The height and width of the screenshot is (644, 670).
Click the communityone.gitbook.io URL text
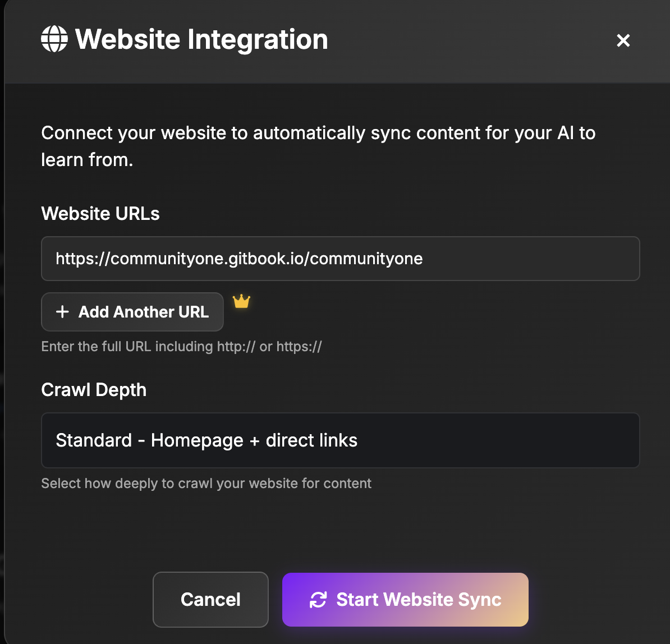pos(239,259)
